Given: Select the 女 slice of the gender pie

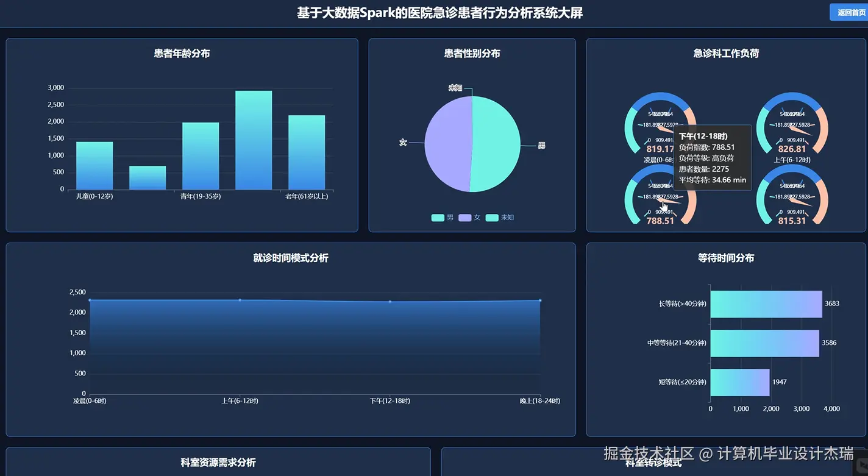Looking at the screenshot, I should [x=448, y=146].
